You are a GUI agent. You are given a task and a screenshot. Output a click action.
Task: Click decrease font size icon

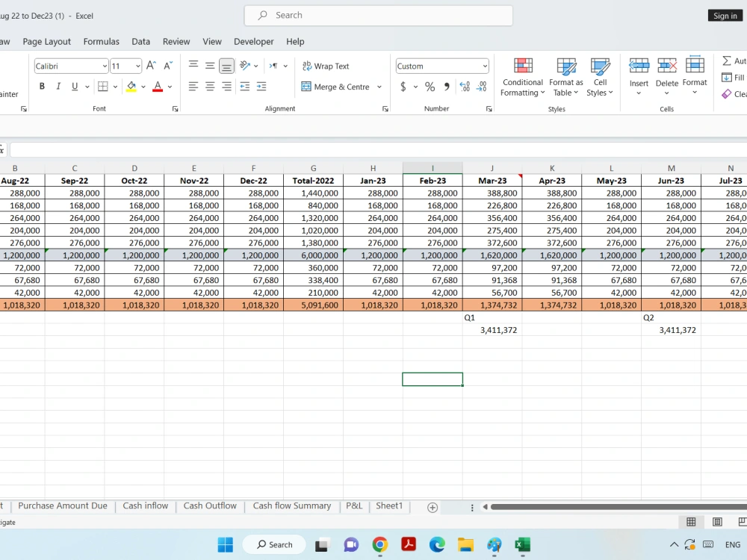click(x=167, y=66)
